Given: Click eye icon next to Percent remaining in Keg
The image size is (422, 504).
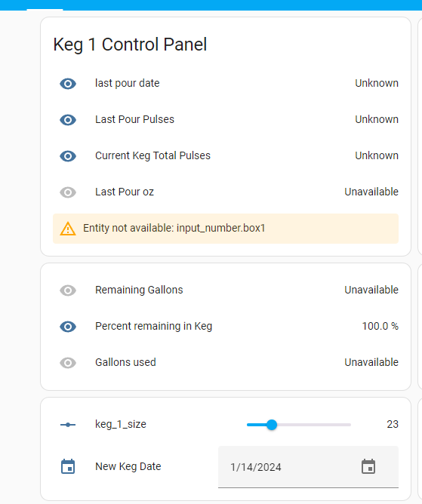Looking at the screenshot, I should click(x=68, y=327).
